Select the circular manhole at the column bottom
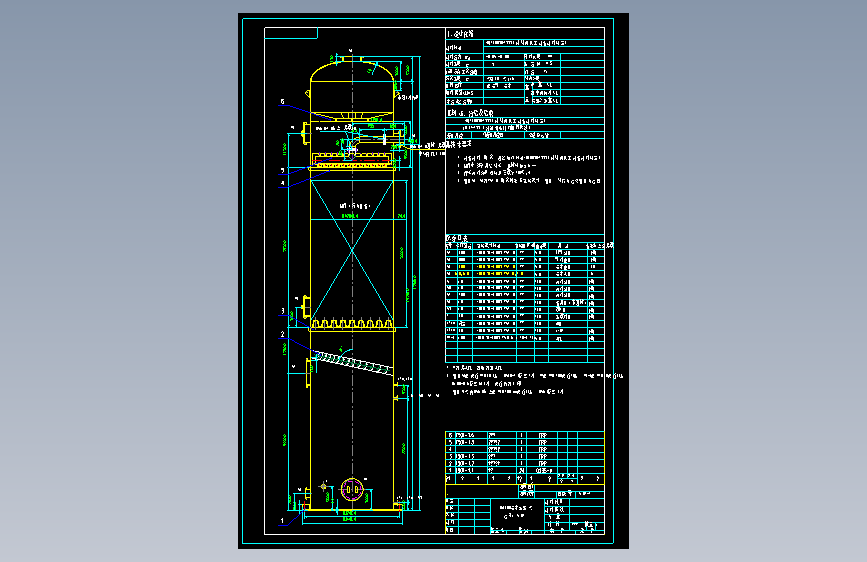This screenshot has width=867, height=562. [x=352, y=489]
